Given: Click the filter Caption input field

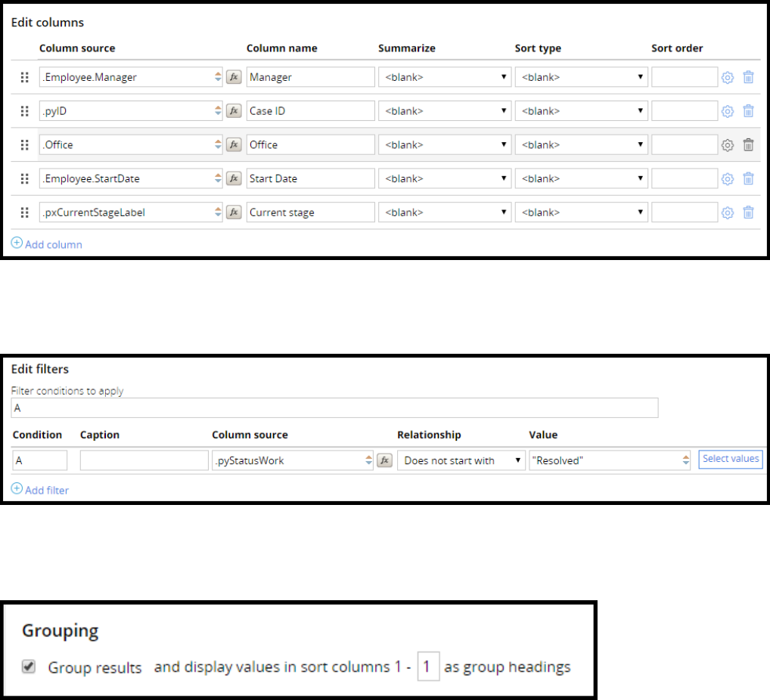Looking at the screenshot, I should (142, 460).
